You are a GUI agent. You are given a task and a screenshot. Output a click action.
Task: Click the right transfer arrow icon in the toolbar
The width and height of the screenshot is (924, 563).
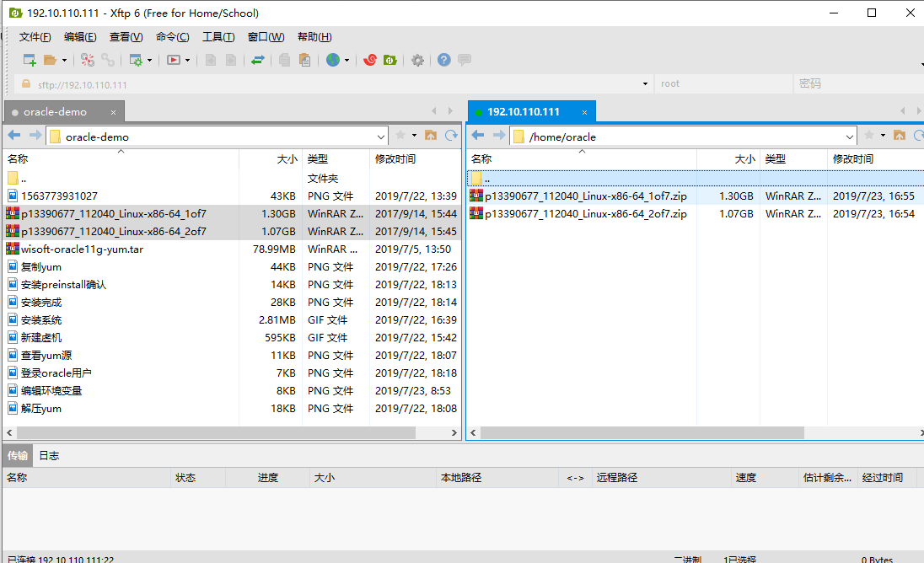tap(231, 60)
